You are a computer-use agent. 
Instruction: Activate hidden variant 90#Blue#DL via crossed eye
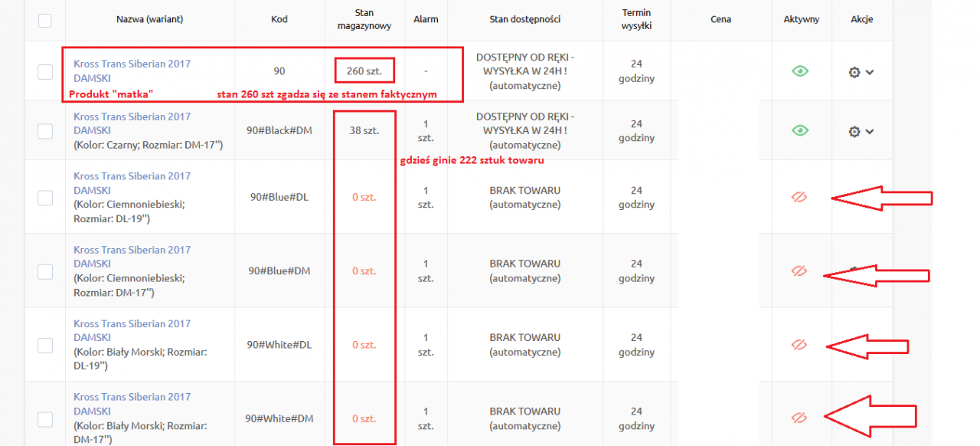(799, 198)
